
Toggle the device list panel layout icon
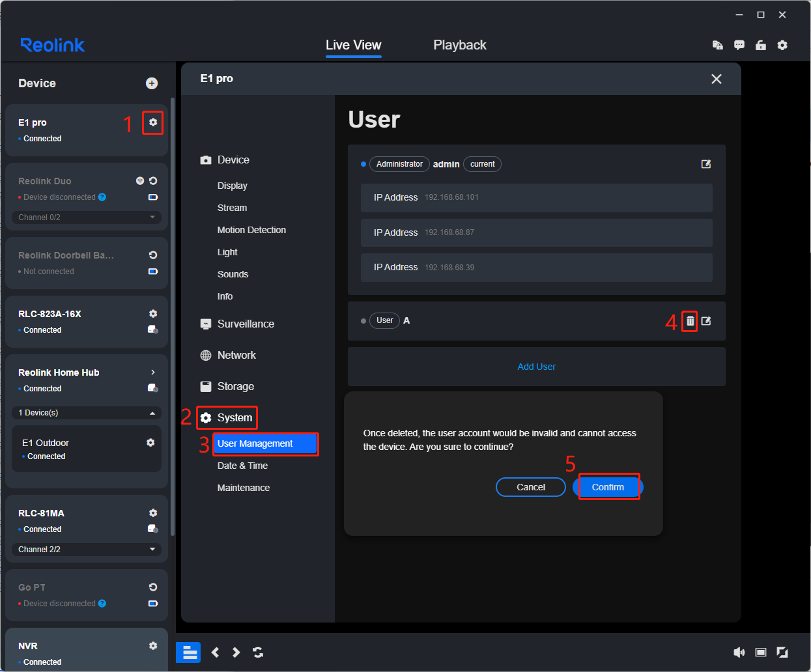point(189,652)
